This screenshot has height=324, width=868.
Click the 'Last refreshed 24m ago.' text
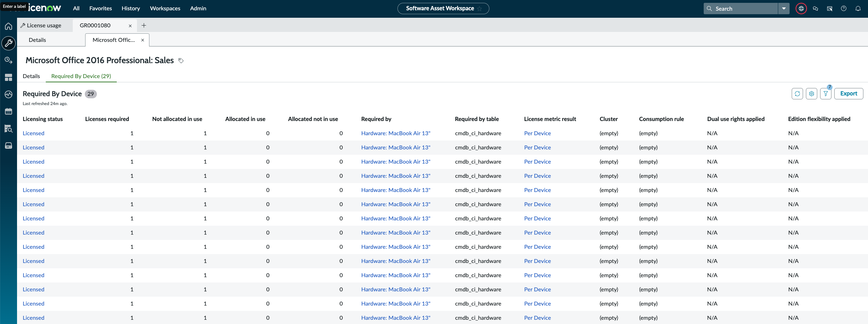point(45,104)
